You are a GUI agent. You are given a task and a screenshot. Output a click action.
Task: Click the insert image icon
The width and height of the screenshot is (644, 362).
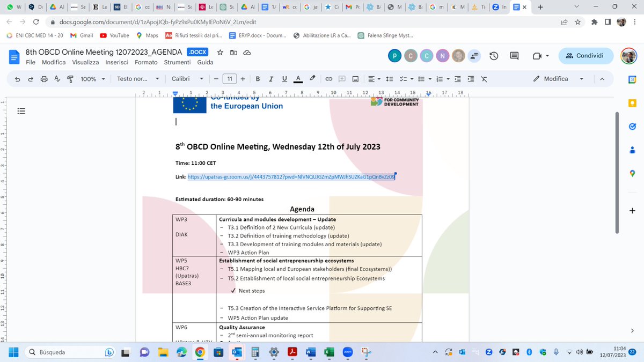(355, 79)
